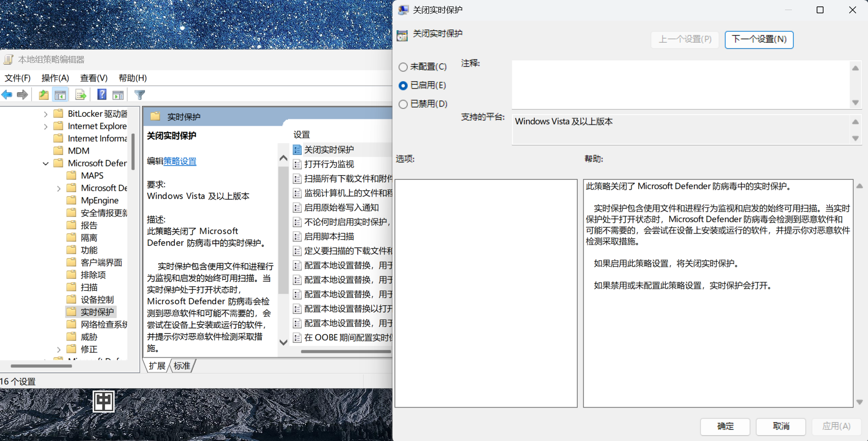Click the MAPS folder icon in tree
This screenshot has height=441, width=868.
click(x=71, y=175)
